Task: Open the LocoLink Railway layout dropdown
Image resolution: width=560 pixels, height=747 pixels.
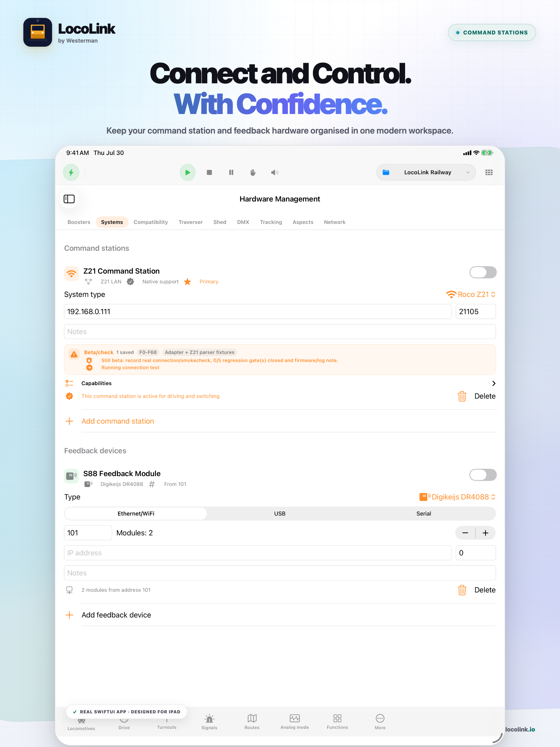Action: pyautogui.click(x=426, y=173)
